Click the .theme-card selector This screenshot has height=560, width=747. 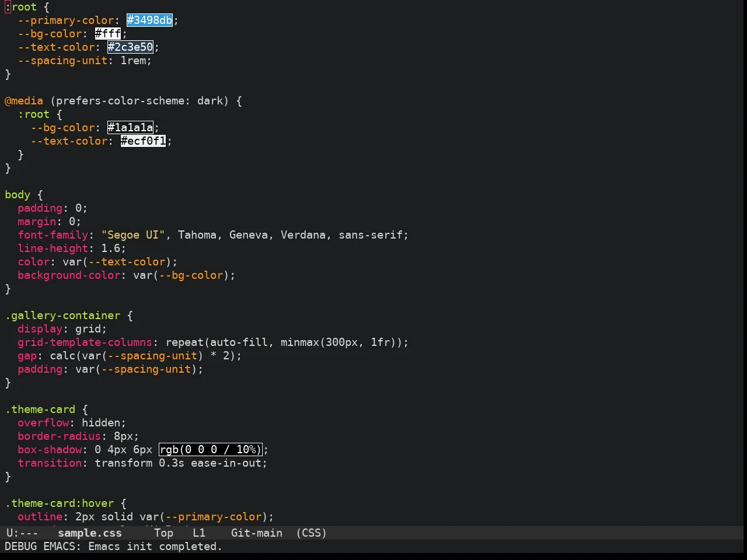click(x=40, y=409)
